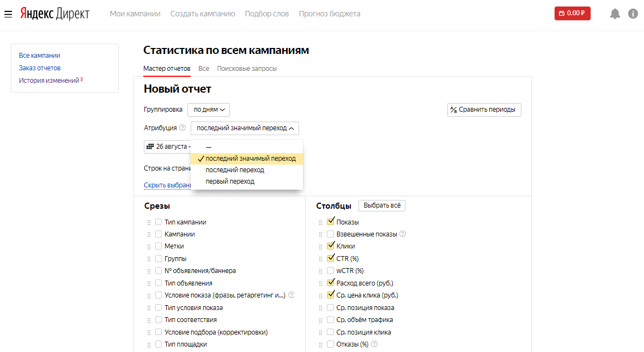The image size is (644, 352).
Task: Click the Яндекс Директ logo
Action: 54,14
